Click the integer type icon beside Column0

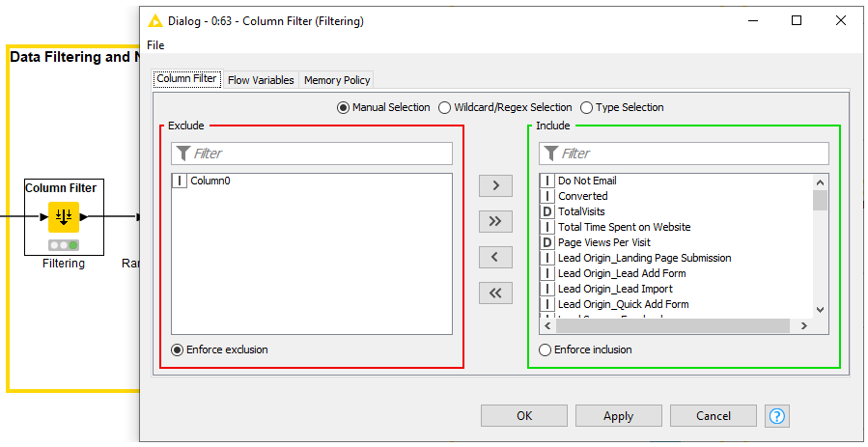(181, 181)
